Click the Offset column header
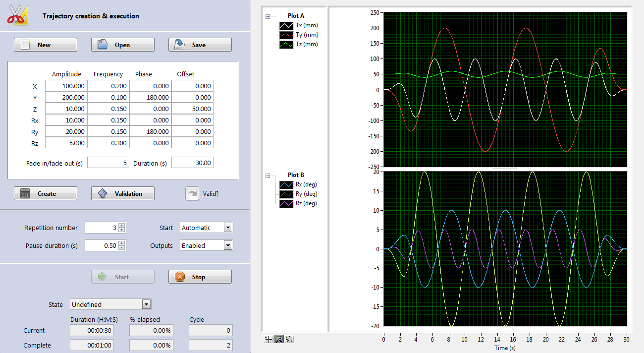 186,74
